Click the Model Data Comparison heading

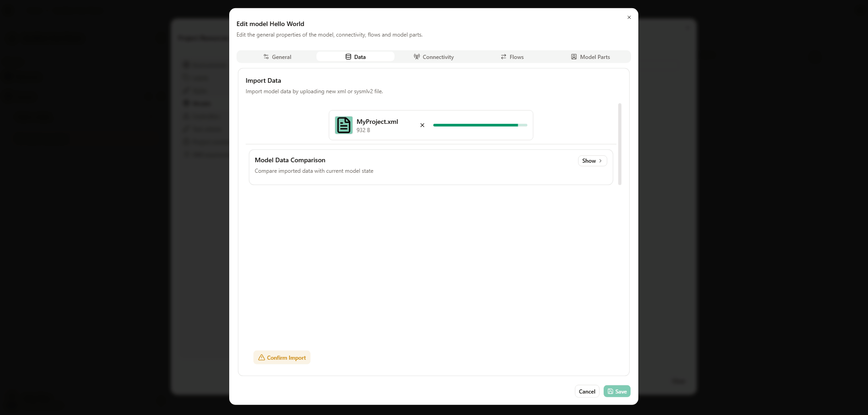290,160
